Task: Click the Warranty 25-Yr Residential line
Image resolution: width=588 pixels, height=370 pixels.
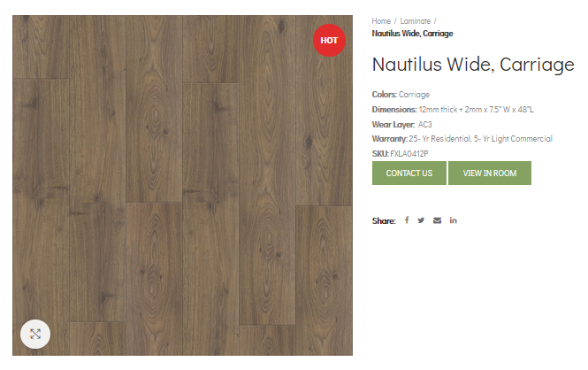Action: pos(462,139)
